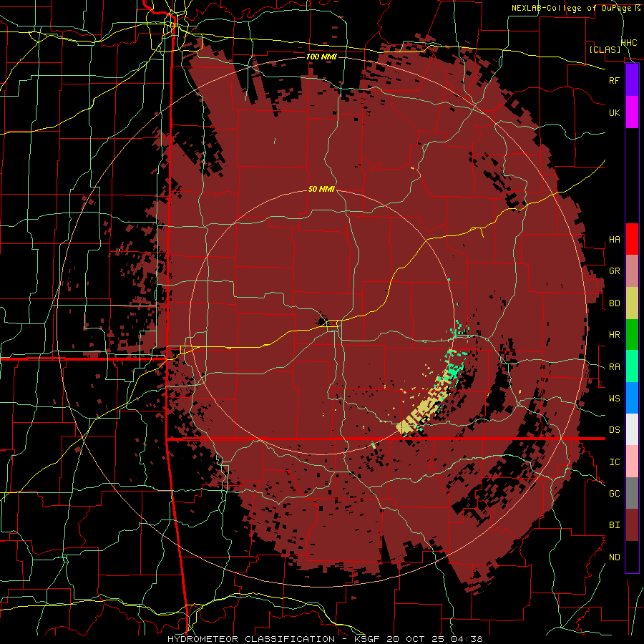Click the 'RF' legend label
This screenshot has width=644, height=644.
[x=614, y=80]
